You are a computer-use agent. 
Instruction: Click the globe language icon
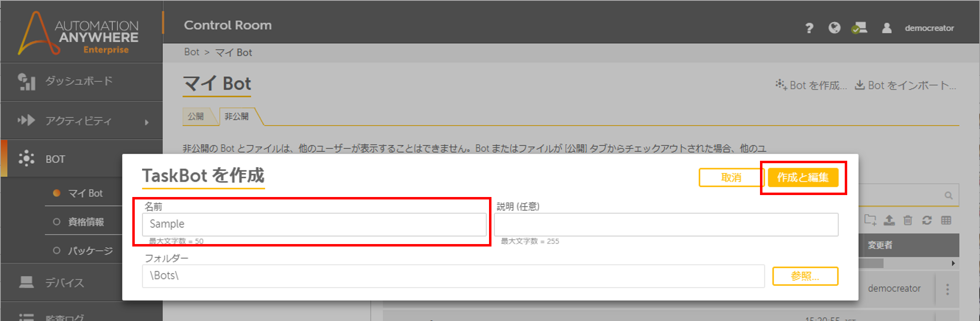(x=834, y=28)
